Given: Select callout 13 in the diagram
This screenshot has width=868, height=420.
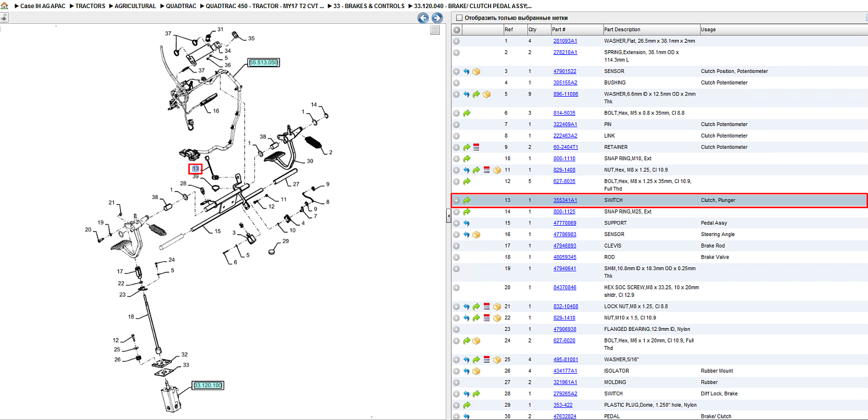Looking at the screenshot, I should click(196, 169).
